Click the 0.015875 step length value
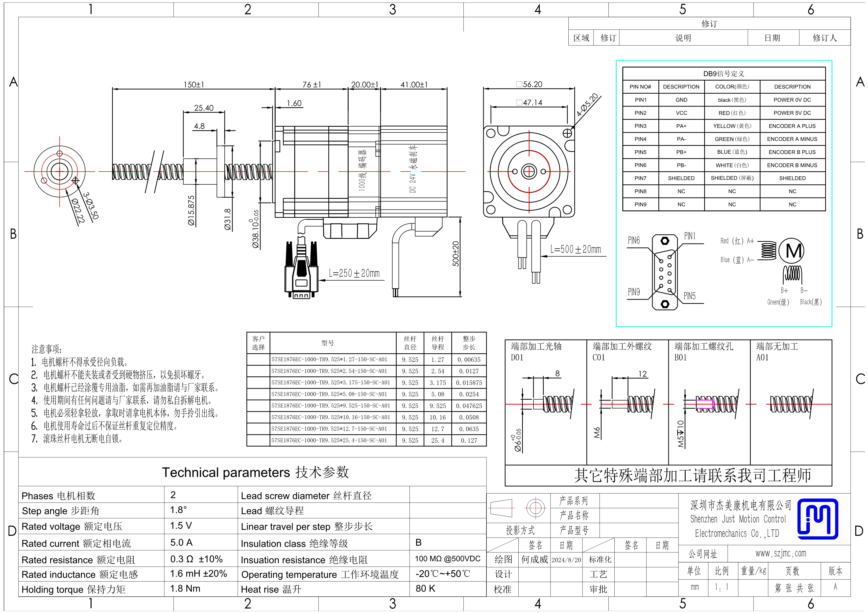This screenshot has width=868, height=613. pyautogui.click(x=469, y=383)
